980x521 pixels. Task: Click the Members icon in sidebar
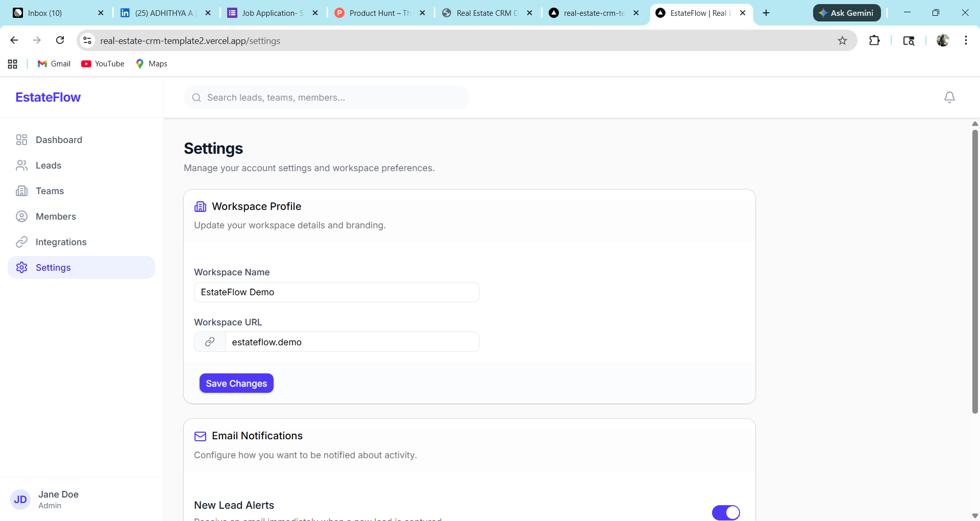(x=21, y=216)
